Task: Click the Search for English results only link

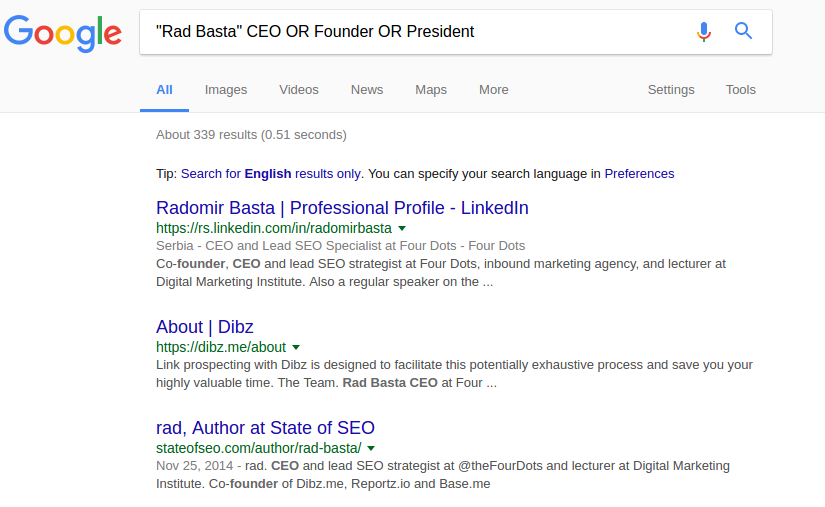Action: click(271, 173)
